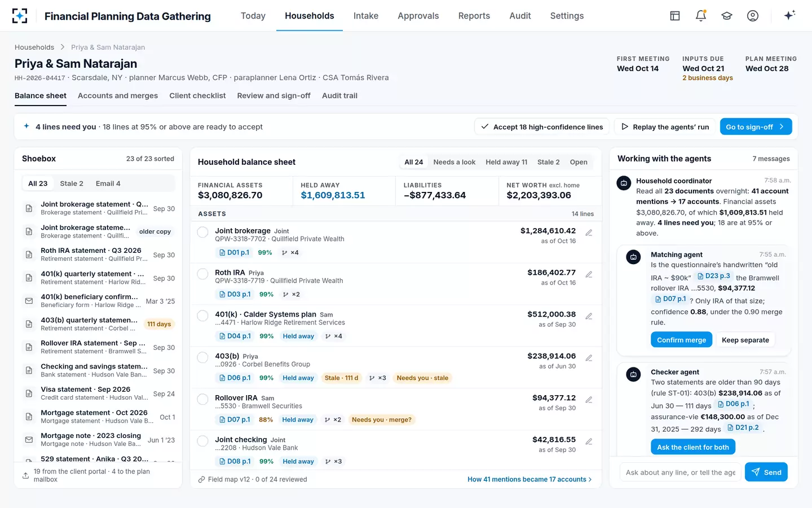812x508 pixels.
Task: Open D23 p.3 citation in Matching agent message
Action: point(713,276)
